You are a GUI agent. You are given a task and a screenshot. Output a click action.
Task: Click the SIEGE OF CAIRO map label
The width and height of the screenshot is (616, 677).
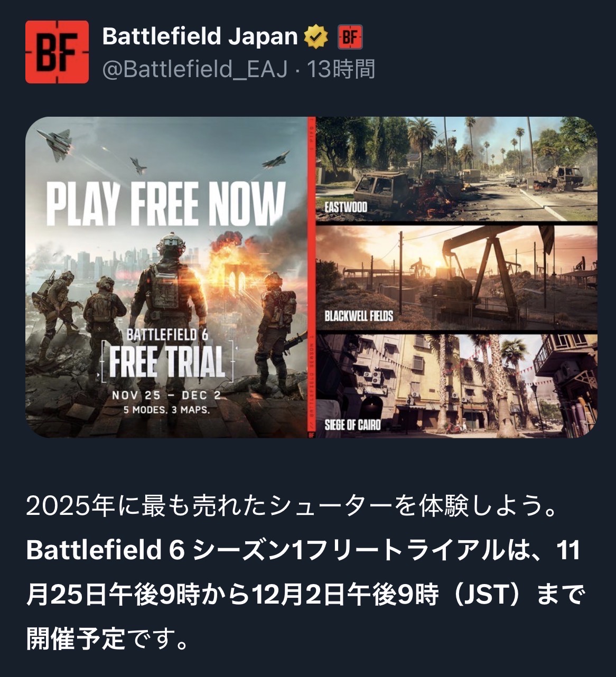click(352, 424)
